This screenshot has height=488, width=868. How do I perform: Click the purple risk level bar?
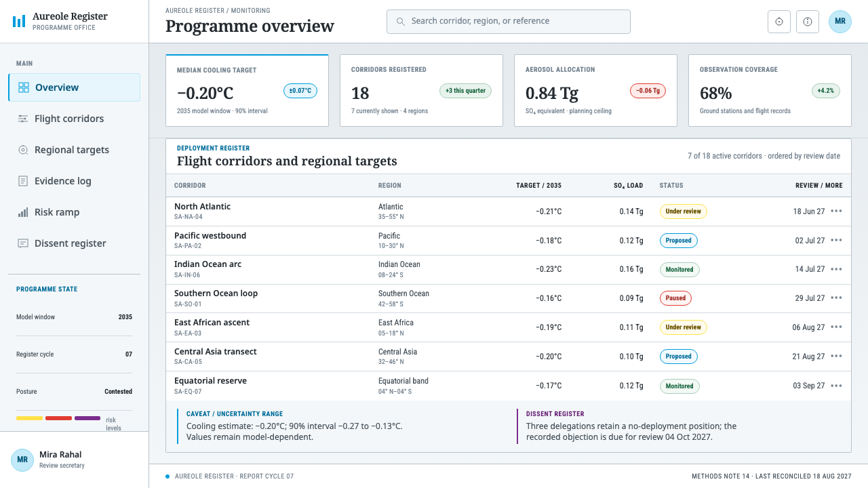coord(87,418)
